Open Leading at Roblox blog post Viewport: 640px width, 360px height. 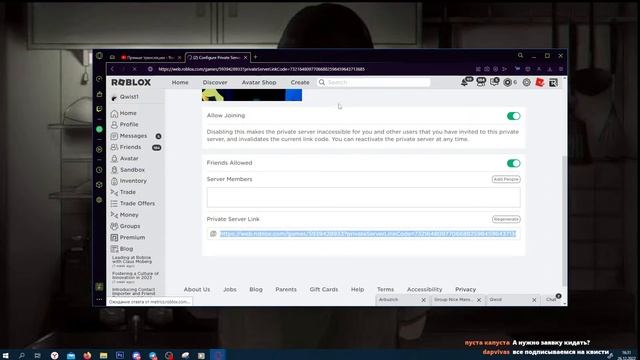tap(132, 260)
